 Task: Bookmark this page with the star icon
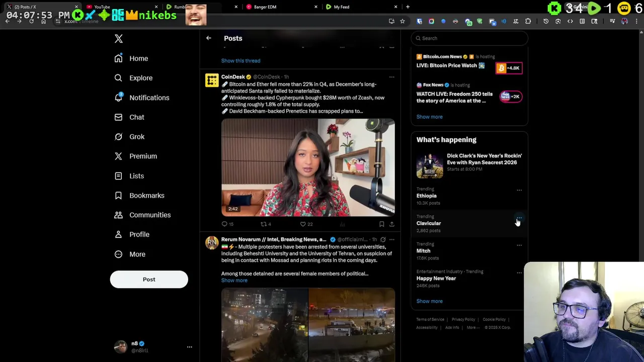(x=403, y=21)
